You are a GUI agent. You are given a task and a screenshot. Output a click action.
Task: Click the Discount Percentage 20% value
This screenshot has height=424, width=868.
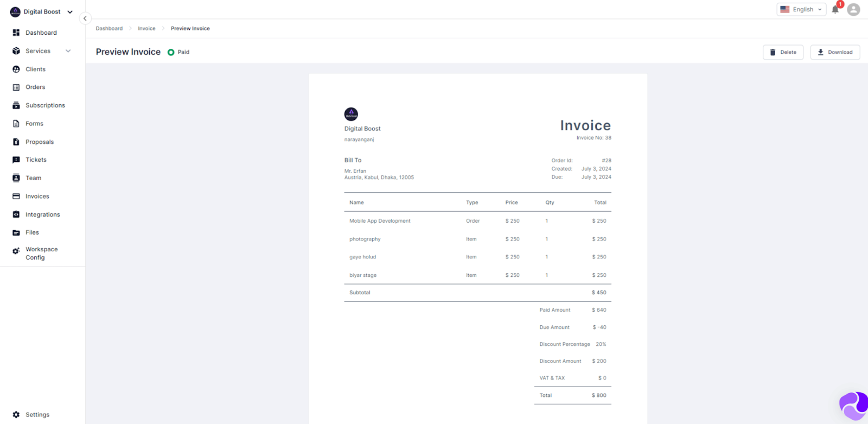click(601, 344)
